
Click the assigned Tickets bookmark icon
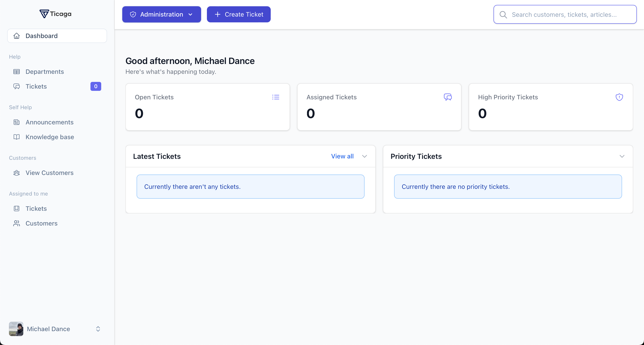(x=17, y=208)
